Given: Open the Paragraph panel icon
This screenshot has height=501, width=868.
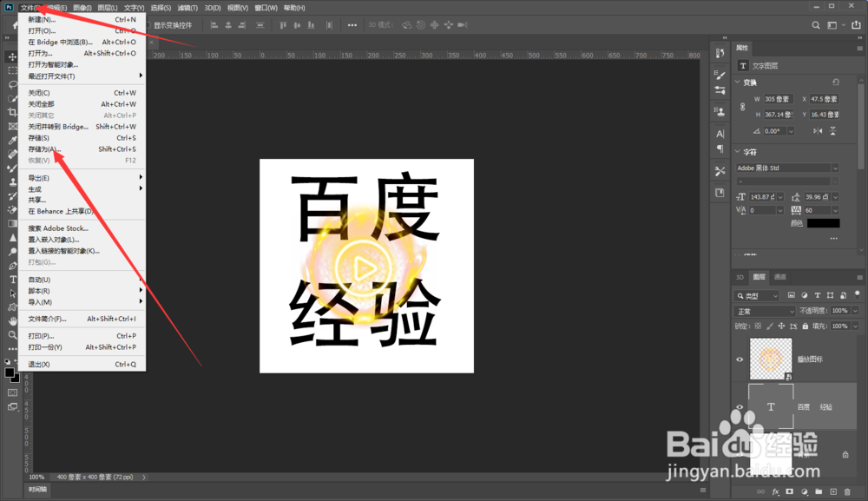Looking at the screenshot, I should click(x=720, y=148).
